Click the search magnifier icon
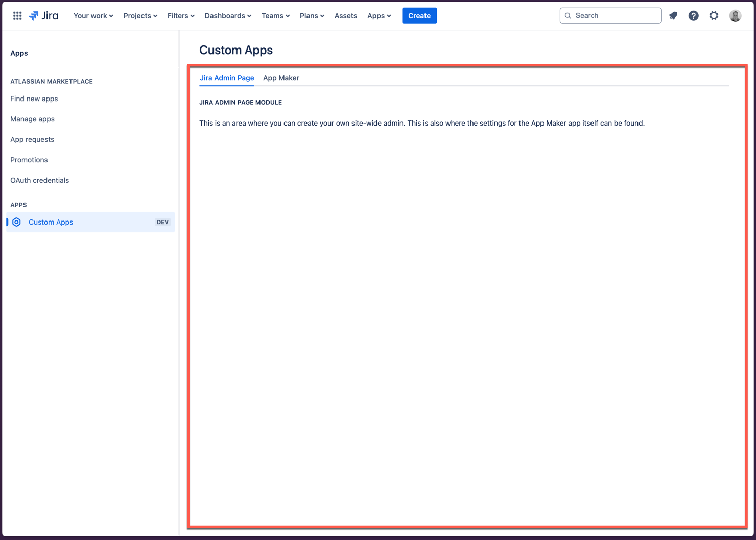This screenshot has width=756, height=540. 568,16
